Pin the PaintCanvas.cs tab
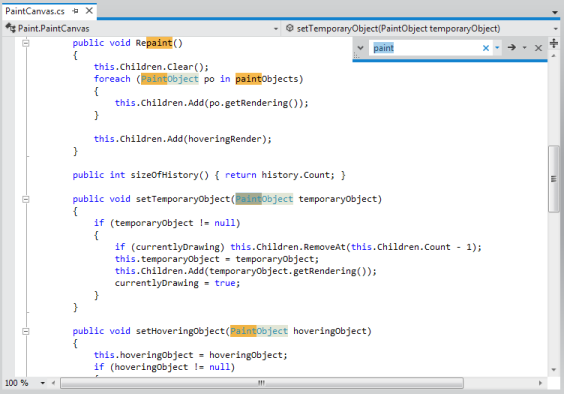 [x=75, y=11]
